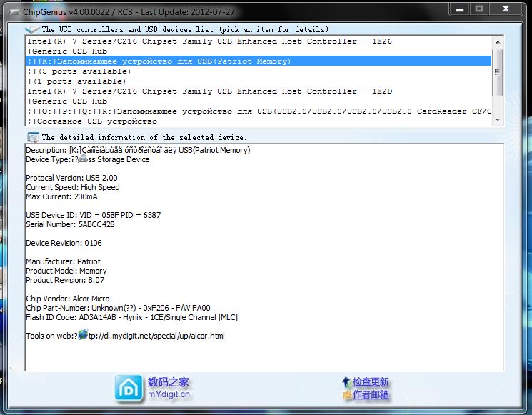Select the [O:][P:][Q:][R:] CardReader row
Screen dimensions: 532x415
click(x=259, y=111)
